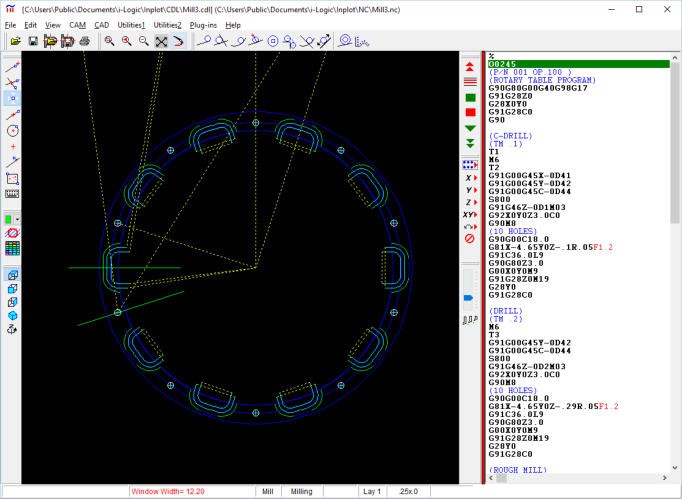Toggle the X axis view button
The height and width of the screenshot is (499, 682).
[470, 177]
